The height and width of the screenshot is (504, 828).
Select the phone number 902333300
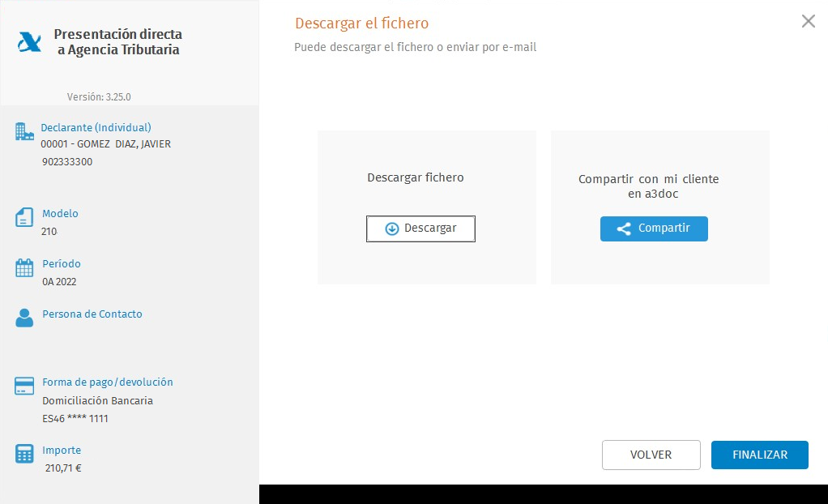tap(67, 162)
